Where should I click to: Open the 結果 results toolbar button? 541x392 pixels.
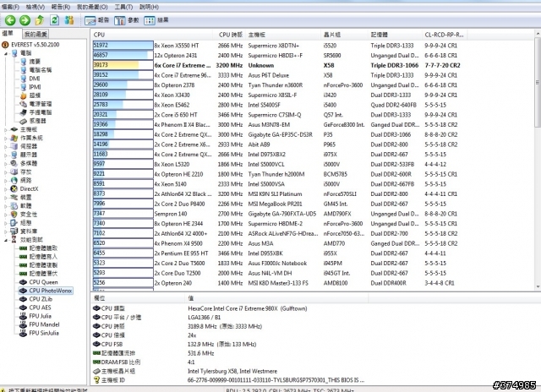(x=156, y=20)
